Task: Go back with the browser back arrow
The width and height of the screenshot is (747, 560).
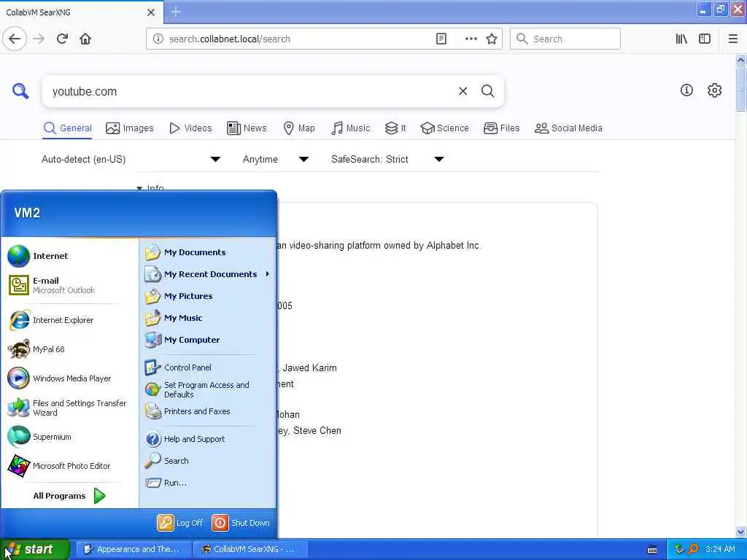Action: (15, 39)
